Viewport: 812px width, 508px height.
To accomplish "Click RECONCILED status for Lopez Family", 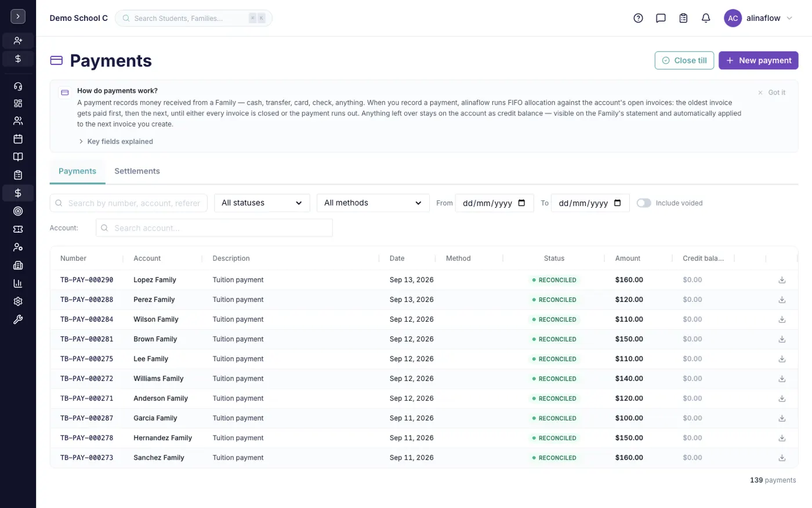I will point(554,280).
